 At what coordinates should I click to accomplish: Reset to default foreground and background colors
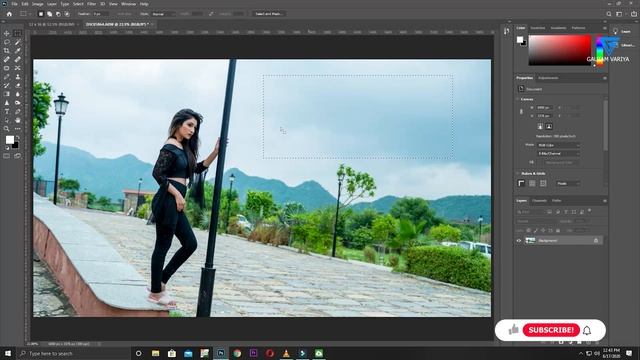point(7,148)
